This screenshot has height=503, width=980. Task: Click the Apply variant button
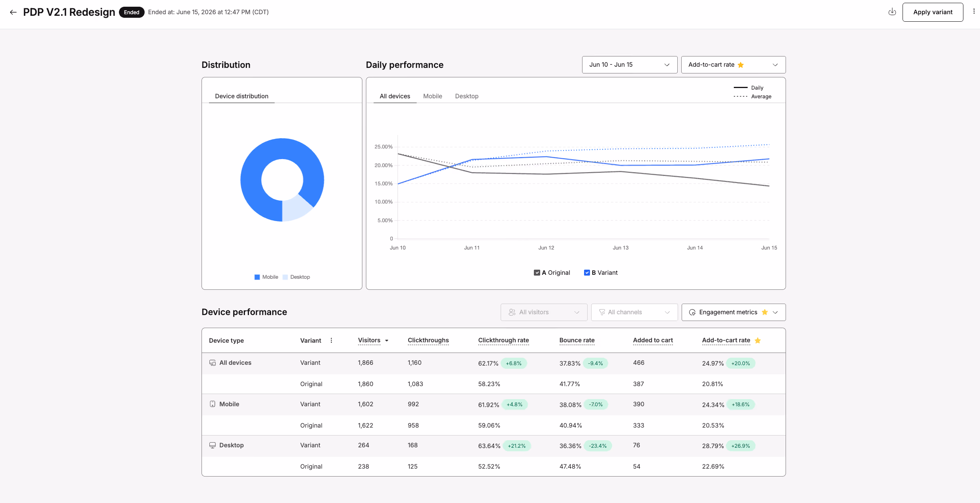point(933,12)
